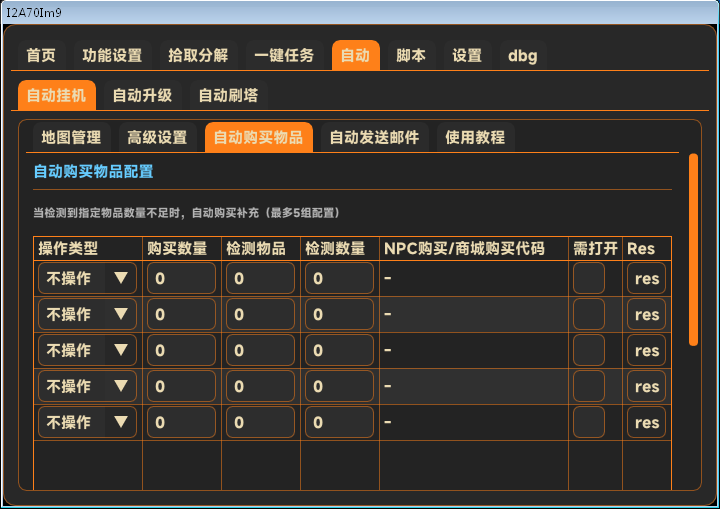Click the res button in first row
This screenshot has width=720, height=509.
647,279
